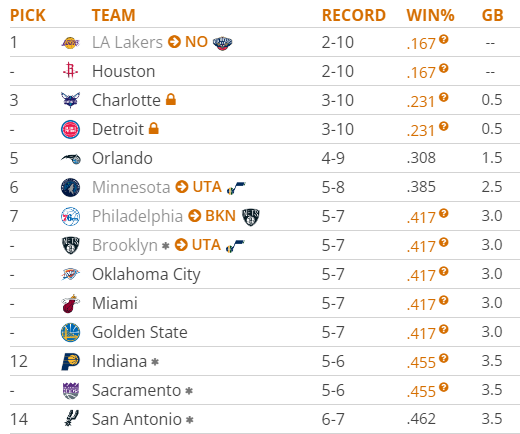
Task: Click the BKN link in Philadelphia row
Action: coord(220,216)
